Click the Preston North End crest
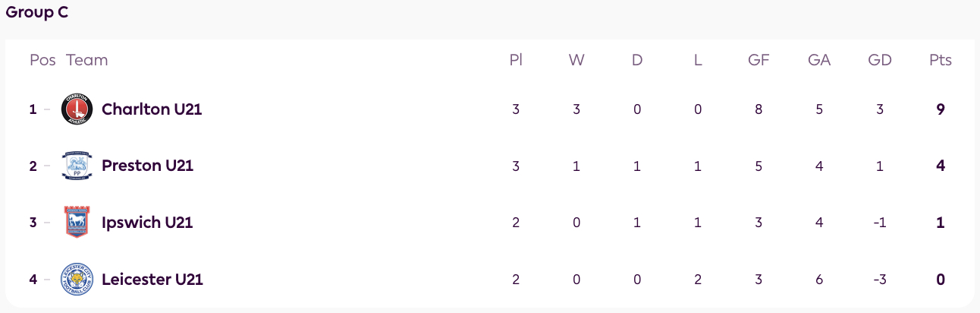Screen dimensions: 980x313 pos(77,166)
